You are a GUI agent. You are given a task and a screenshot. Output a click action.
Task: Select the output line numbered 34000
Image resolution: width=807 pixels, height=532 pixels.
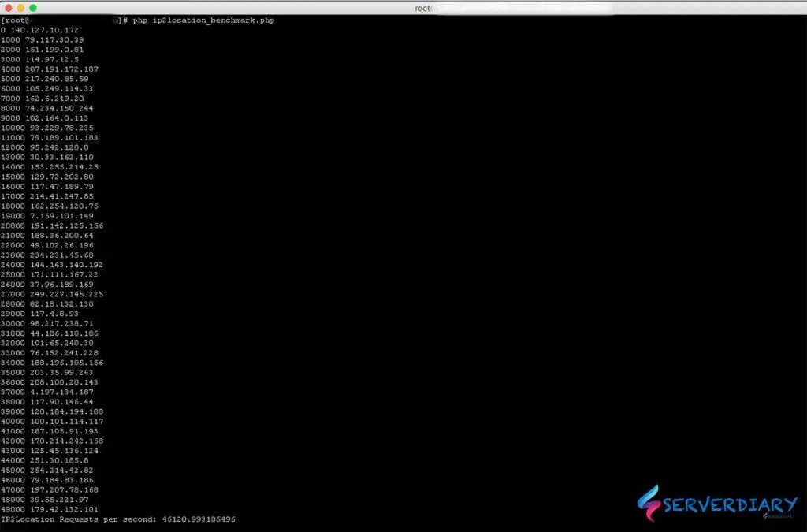52,363
